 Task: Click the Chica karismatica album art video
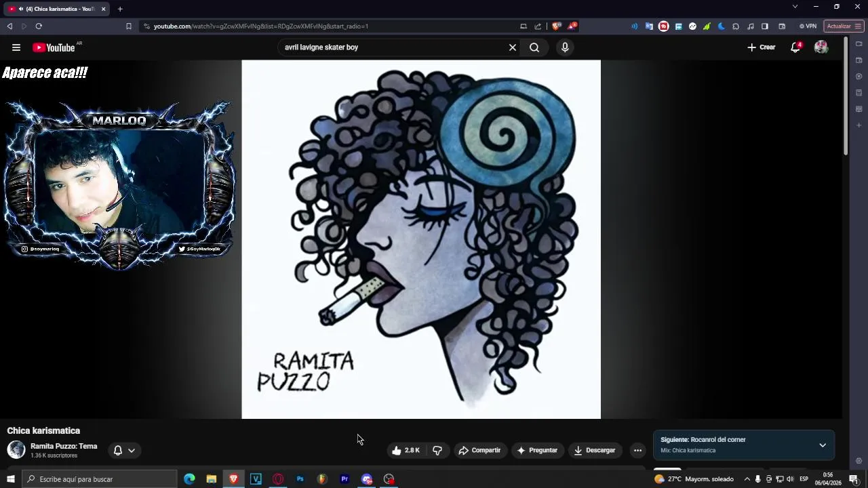click(421, 239)
